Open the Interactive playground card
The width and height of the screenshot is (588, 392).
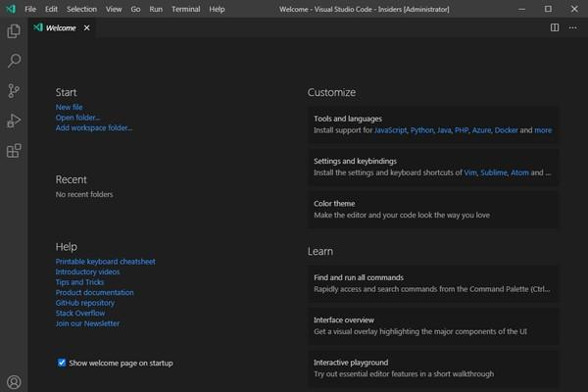point(433,368)
